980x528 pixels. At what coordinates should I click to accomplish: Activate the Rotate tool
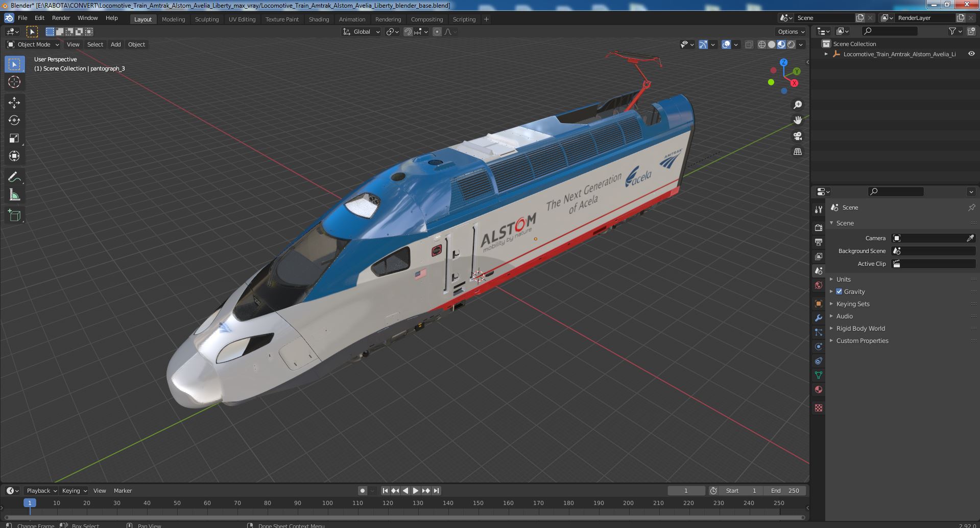click(14, 120)
